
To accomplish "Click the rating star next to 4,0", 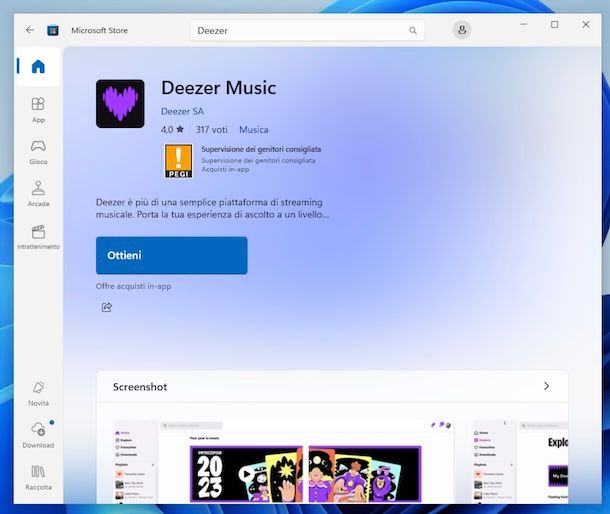I will point(180,129).
